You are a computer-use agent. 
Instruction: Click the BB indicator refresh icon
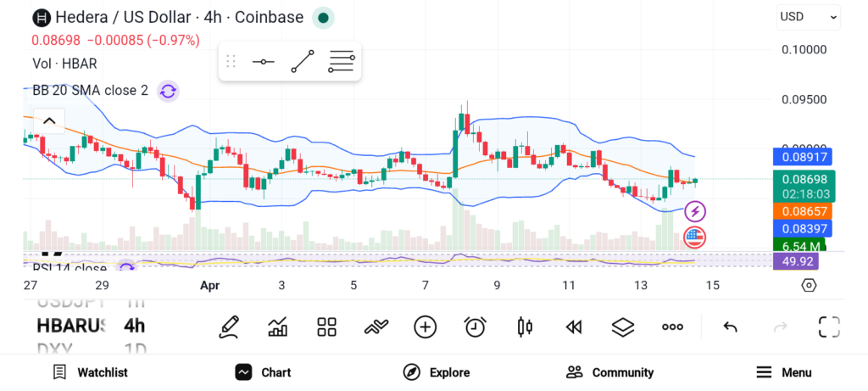tap(168, 91)
